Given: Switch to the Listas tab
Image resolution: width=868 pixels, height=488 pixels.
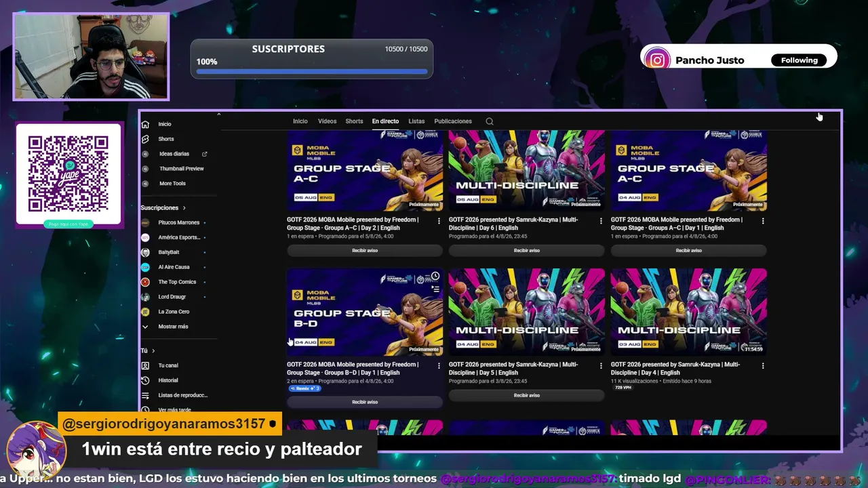Looking at the screenshot, I should pos(416,121).
